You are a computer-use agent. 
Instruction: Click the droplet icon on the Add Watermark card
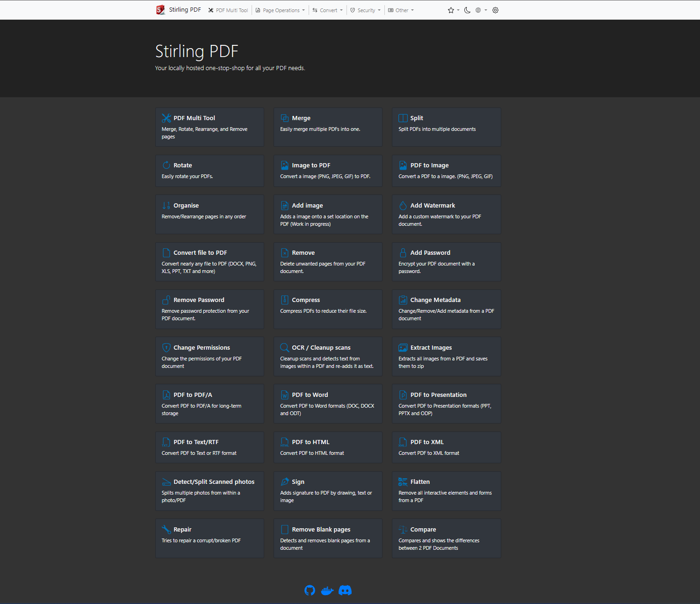(x=403, y=206)
